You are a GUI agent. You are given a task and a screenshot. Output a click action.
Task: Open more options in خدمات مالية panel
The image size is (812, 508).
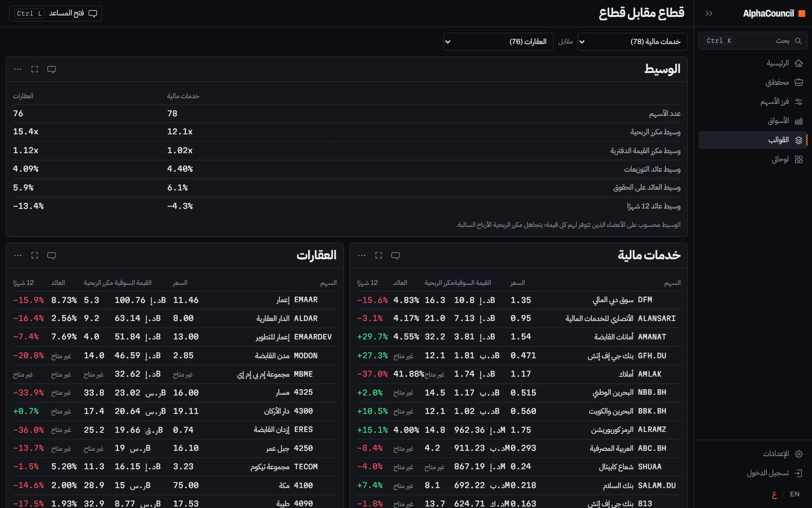point(362,256)
